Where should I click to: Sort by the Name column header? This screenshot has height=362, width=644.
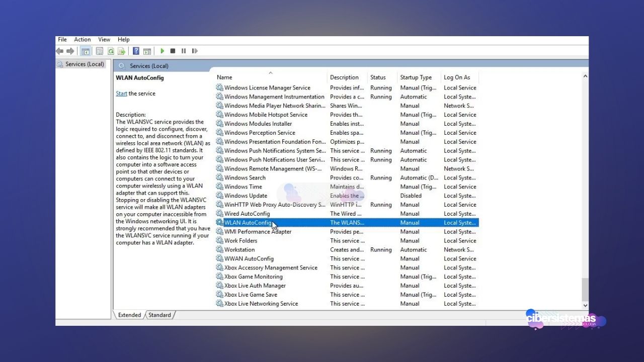pos(271,77)
